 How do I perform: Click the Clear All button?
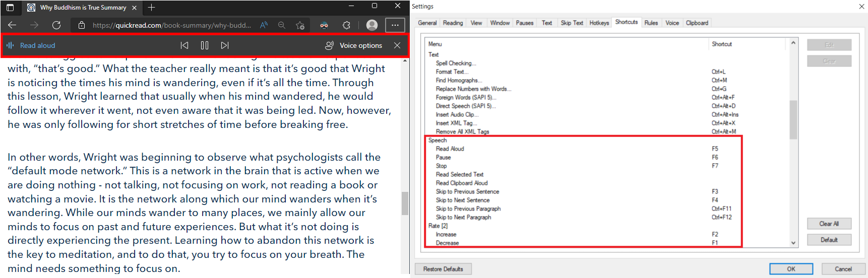[x=829, y=224]
